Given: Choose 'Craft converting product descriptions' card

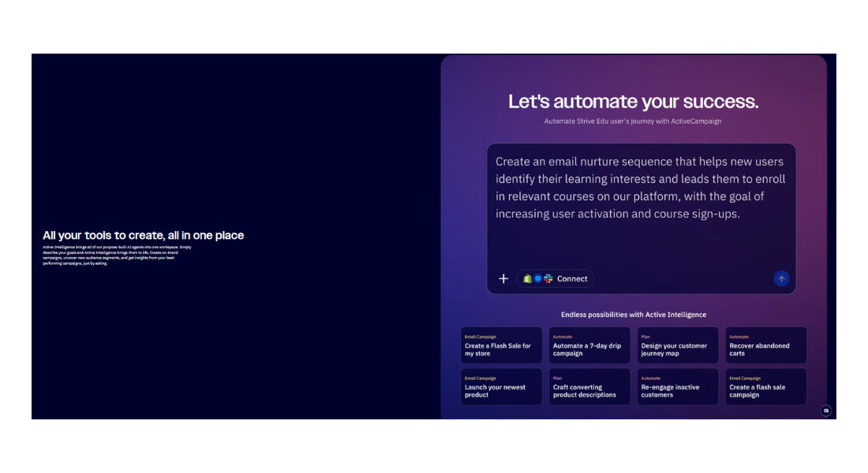Looking at the screenshot, I should click(589, 387).
